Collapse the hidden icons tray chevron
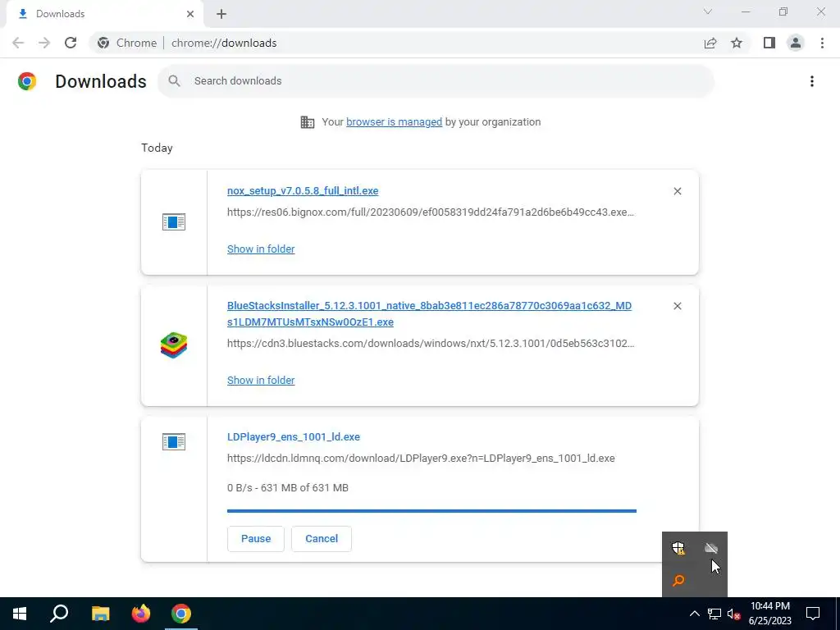The width and height of the screenshot is (840, 630). [x=694, y=614]
